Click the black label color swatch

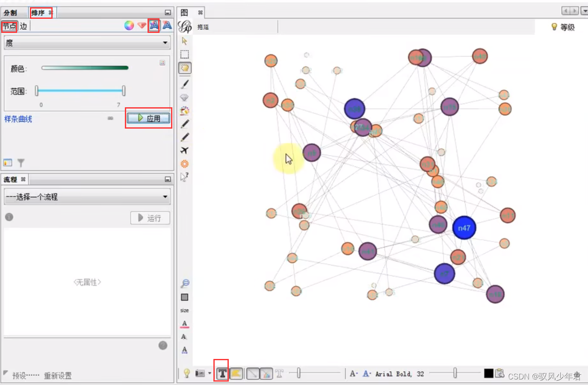[489, 373]
